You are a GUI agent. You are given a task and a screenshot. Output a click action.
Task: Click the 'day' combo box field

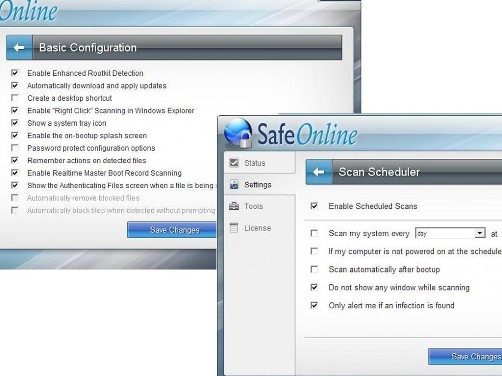[x=450, y=233]
